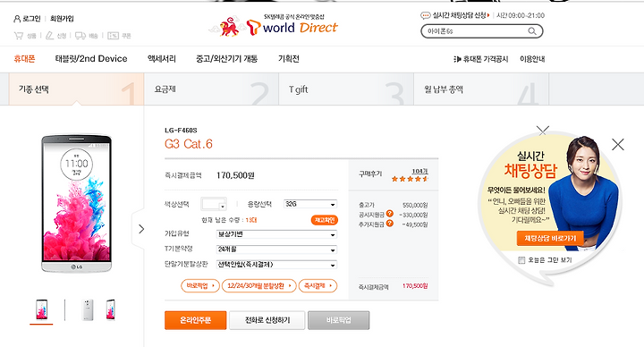Click the 재고확인 button
Image resolution: width=644 pixels, height=347 pixels.
tap(325, 220)
